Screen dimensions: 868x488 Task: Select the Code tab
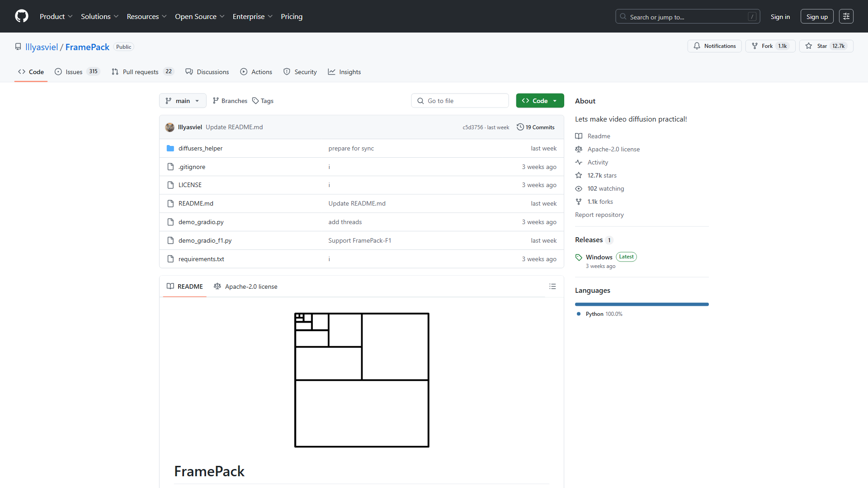pyautogui.click(x=31, y=72)
